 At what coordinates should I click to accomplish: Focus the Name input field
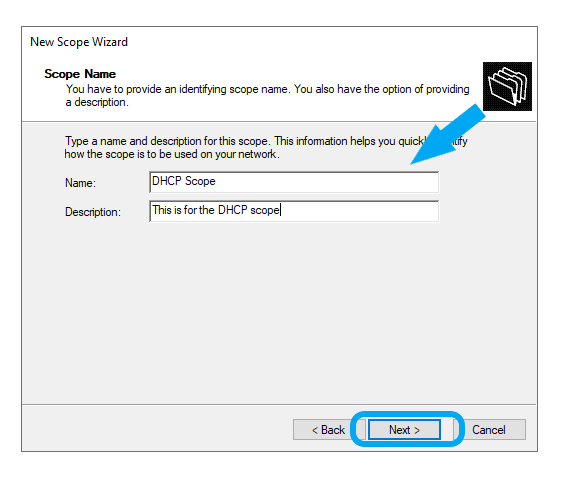(x=294, y=182)
